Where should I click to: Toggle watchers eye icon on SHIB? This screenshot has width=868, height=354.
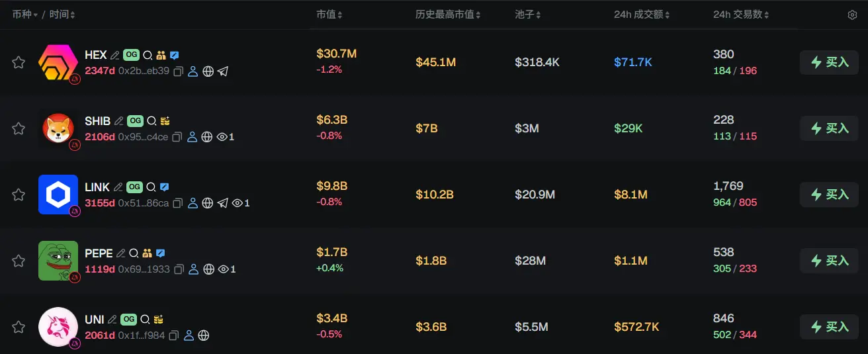click(222, 137)
